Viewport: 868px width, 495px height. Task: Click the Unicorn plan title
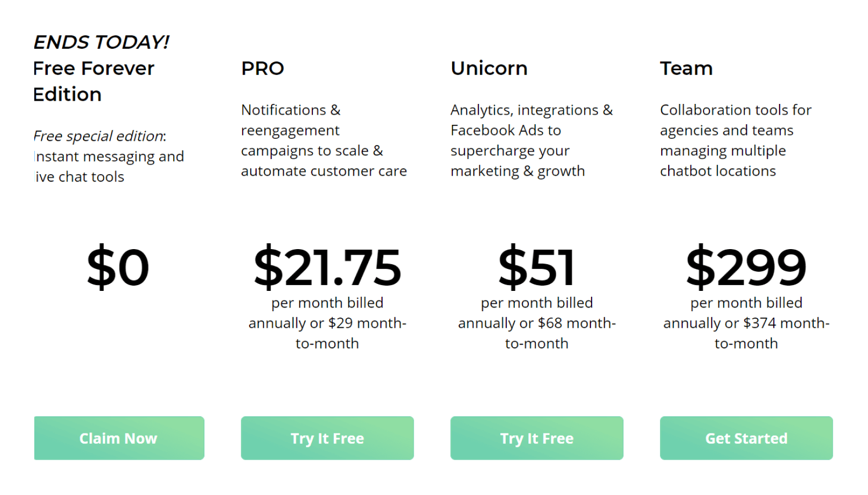489,69
